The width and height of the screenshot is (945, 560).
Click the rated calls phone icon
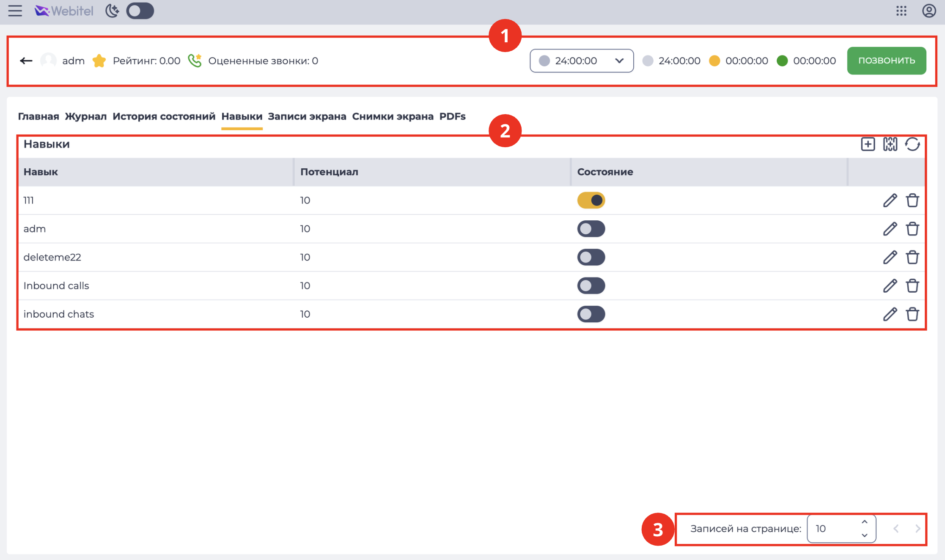point(195,61)
